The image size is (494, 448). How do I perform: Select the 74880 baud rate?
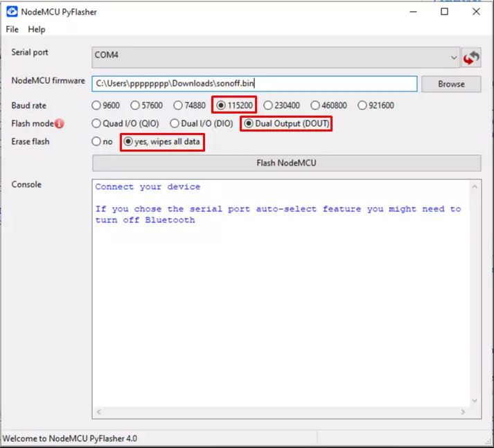(x=189, y=105)
